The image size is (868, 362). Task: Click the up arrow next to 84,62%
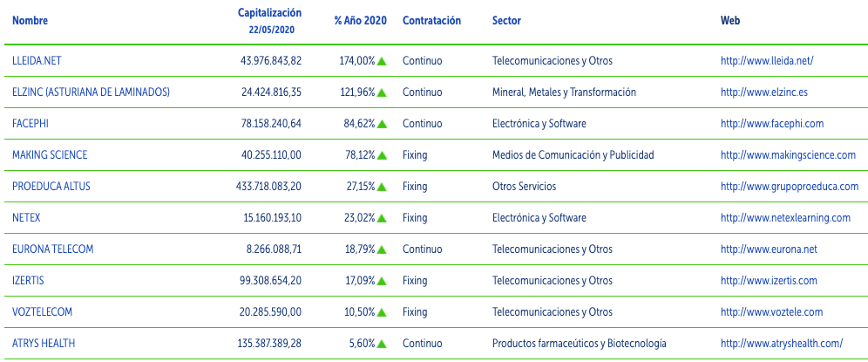point(382,124)
